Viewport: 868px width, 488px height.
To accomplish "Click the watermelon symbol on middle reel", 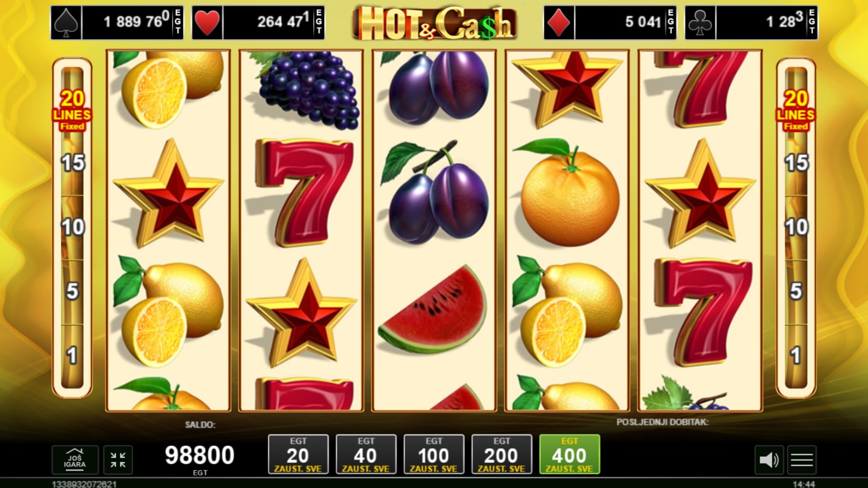I will (433, 310).
